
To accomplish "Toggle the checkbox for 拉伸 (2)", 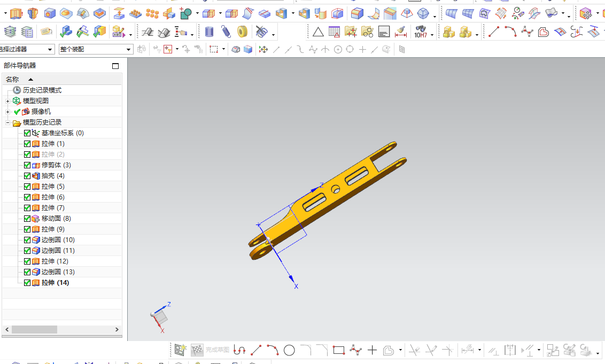I will pyautogui.click(x=27, y=154).
